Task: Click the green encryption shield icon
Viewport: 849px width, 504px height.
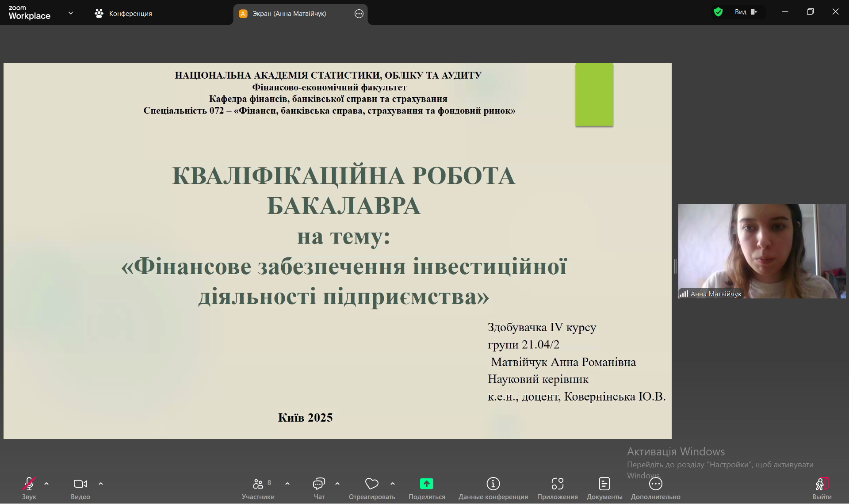Action: pos(718,12)
